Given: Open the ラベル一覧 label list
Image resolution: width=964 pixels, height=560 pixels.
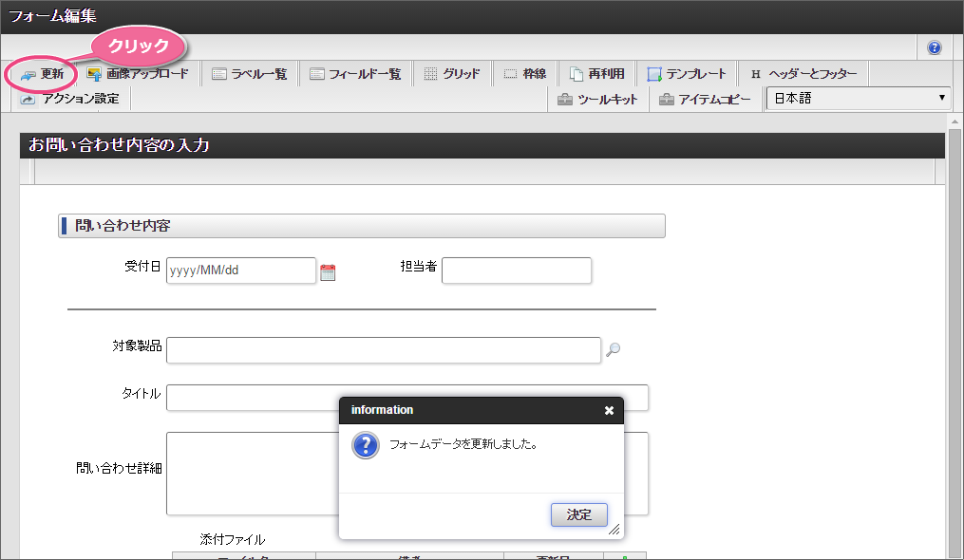Looking at the screenshot, I should [x=249, y=74].
